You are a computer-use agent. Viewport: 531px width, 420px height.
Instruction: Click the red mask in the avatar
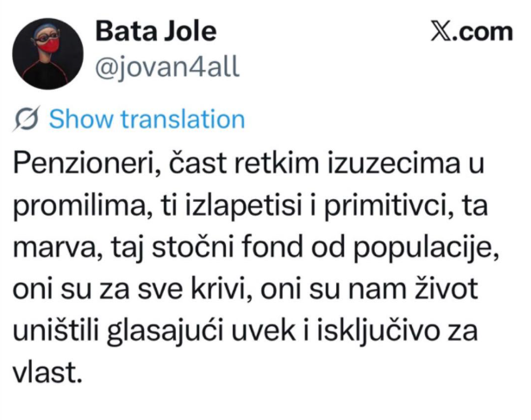point(51,45)
